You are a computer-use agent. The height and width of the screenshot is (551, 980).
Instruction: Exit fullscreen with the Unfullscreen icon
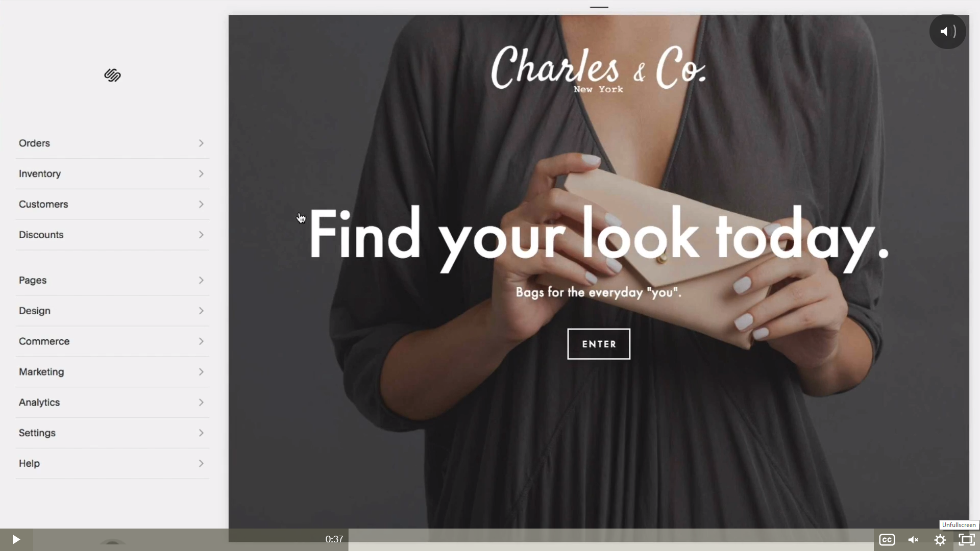(967, 539)
